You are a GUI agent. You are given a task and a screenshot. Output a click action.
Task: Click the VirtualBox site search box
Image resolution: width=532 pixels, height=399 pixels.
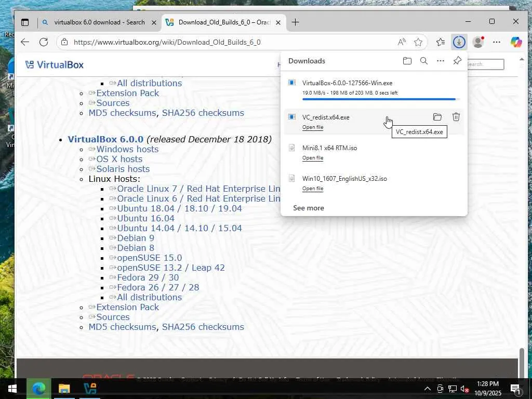(485, 64)
